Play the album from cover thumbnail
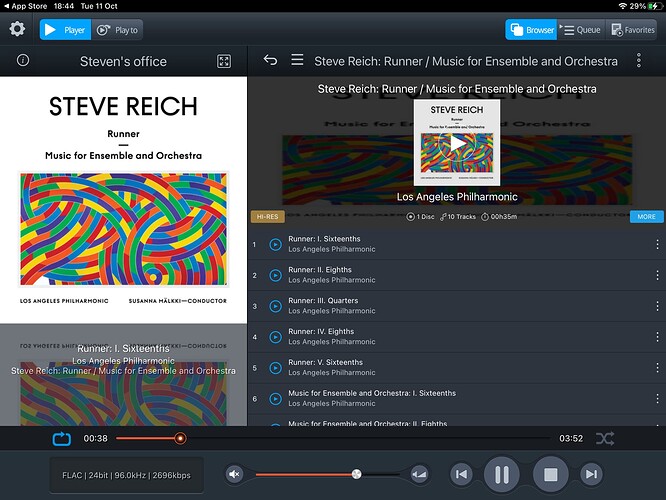Screen dimensions: 666x500 click(457, 143)
